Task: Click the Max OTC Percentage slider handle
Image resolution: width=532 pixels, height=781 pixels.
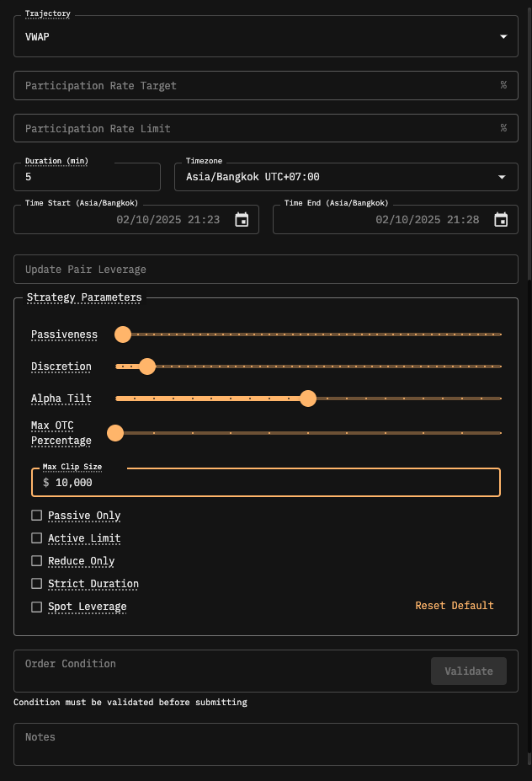Action: coord(116,433)
